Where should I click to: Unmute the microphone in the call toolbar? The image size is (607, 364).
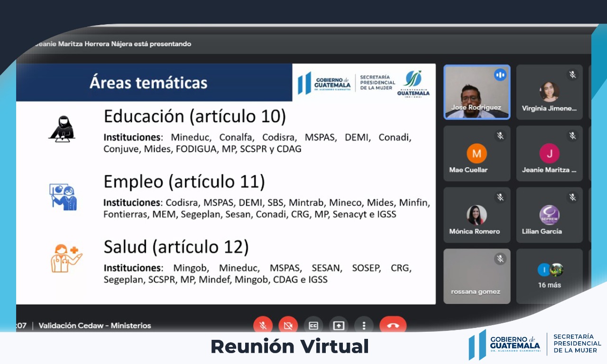point(263,325)
